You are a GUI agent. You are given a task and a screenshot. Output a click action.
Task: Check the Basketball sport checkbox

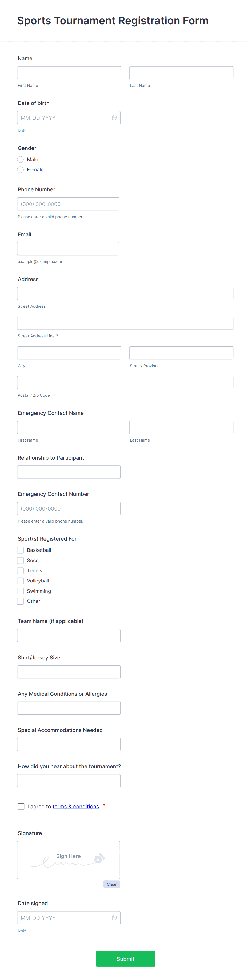[20, 550]
